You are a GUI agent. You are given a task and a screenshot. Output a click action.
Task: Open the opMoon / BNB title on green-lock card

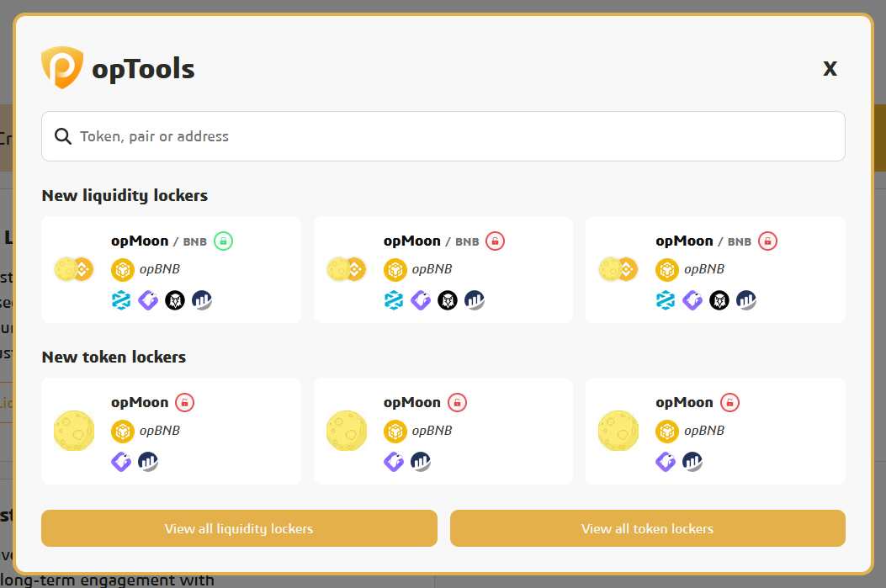(x=159, y=241)
